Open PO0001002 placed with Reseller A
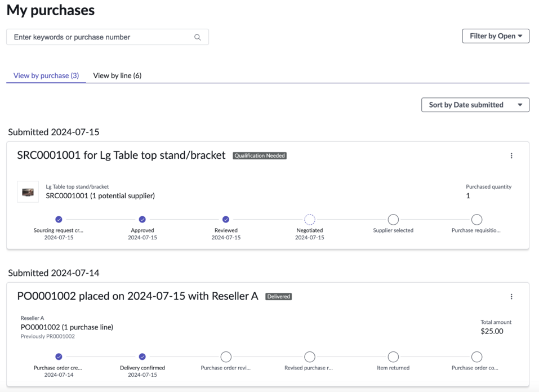The image size is (539, 392). point(137,296)
